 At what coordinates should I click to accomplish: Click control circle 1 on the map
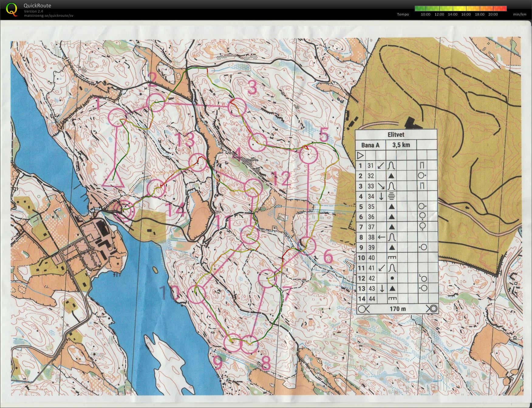(x=117, y=117)
